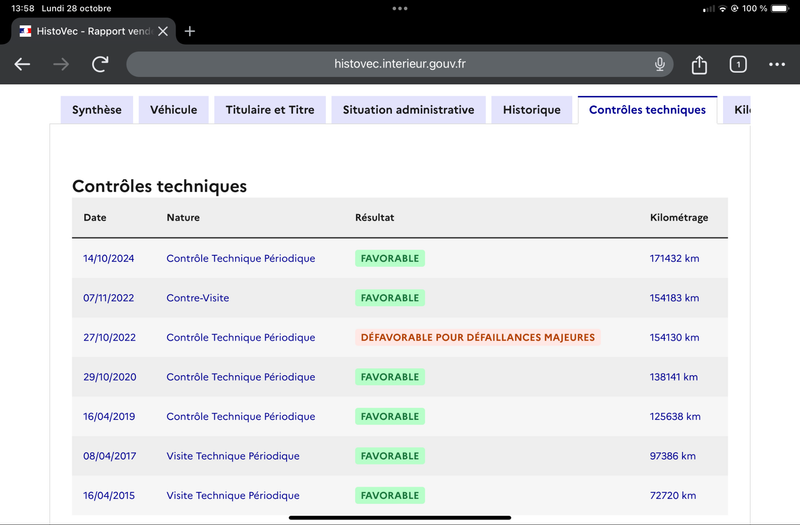Switch to the Synthèse tab
The width and height of the screenshot is (800, 525).
point(97,110)
